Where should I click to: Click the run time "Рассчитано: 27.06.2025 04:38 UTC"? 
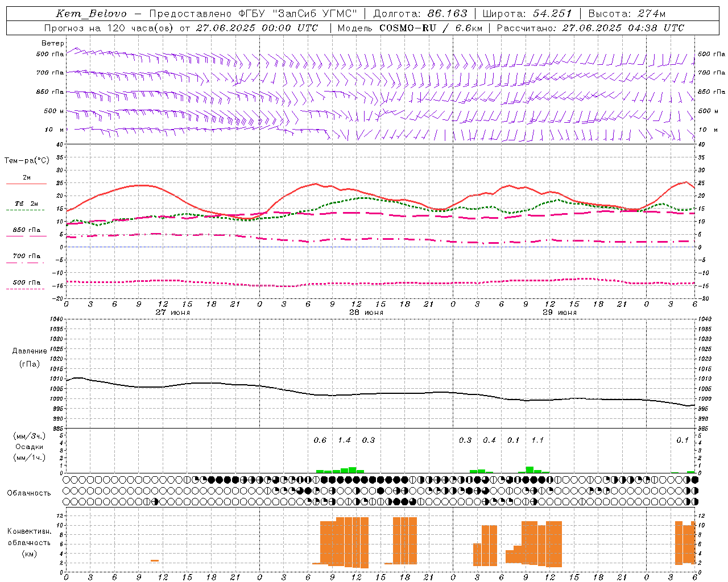pyautogui.click(x=590, y=28)
